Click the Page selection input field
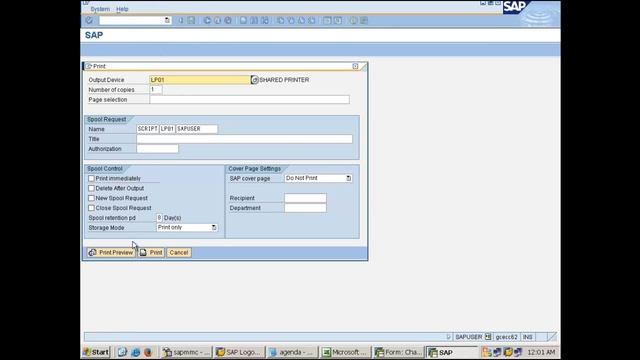Viewport: 640px width, 360px height. [x=249, y=100]
